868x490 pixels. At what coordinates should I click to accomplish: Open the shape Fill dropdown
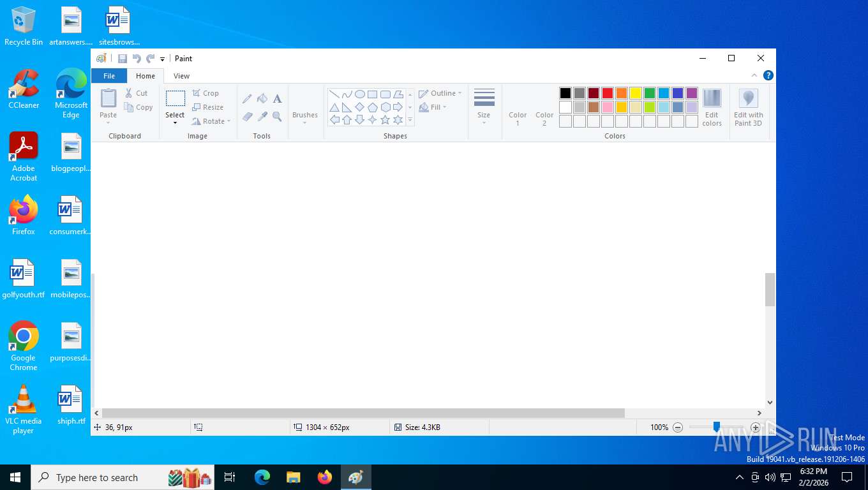433,107
